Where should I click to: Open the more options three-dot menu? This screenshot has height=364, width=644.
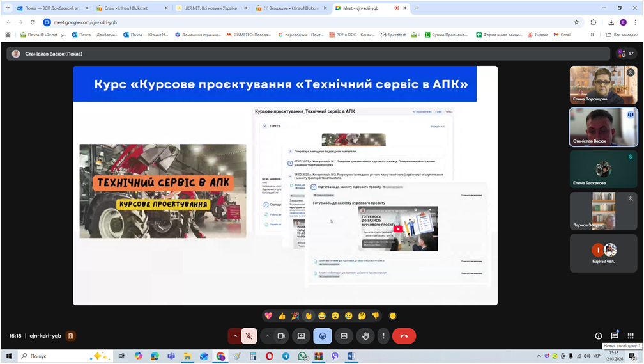(383, 336)
